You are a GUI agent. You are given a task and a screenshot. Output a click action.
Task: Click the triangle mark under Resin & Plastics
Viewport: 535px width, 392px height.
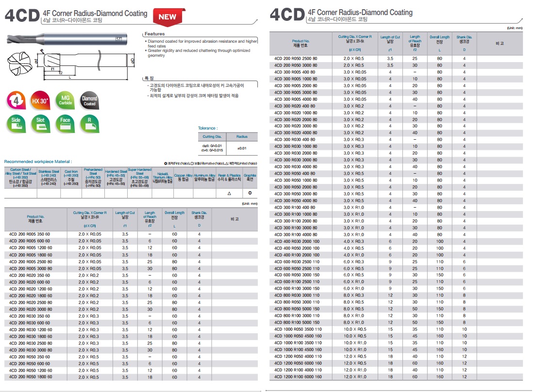click(229, 193)
